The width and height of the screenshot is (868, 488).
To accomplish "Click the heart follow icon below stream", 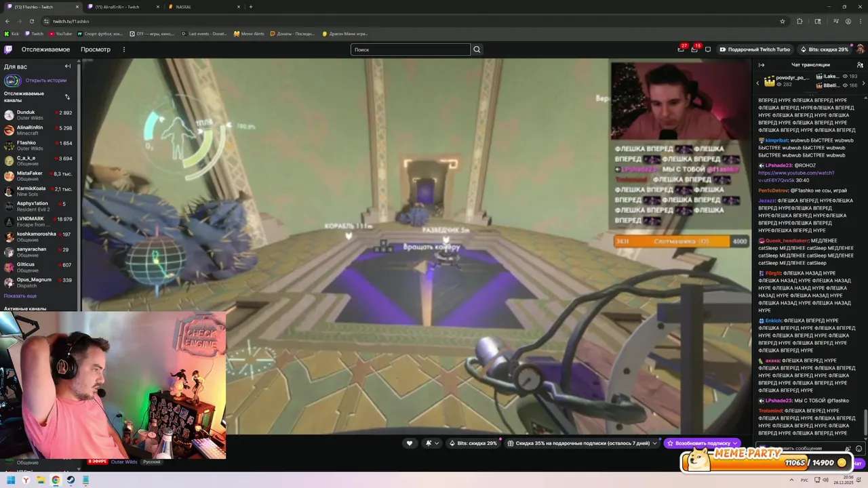I will coord(409,443).
